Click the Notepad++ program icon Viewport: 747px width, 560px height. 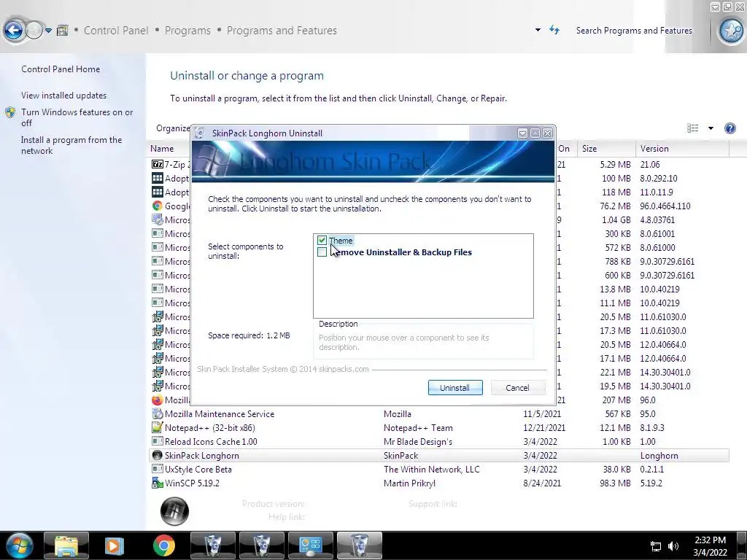[x=158, y=427]
